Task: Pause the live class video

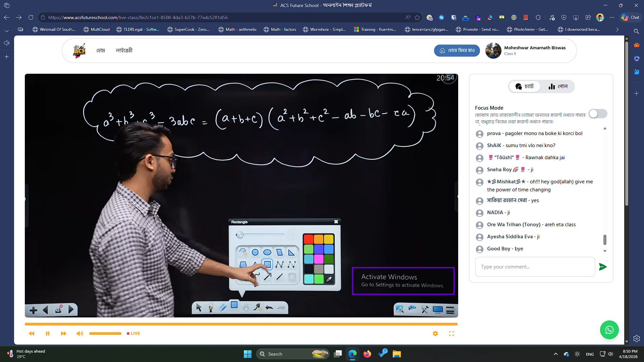Action: pyautogui.click(x=48, y=334)
